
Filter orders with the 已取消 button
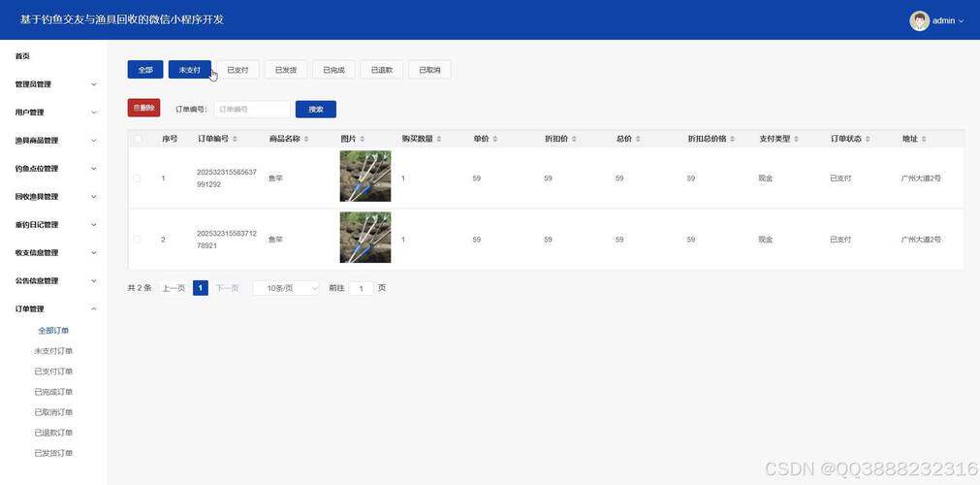[429, 70]
